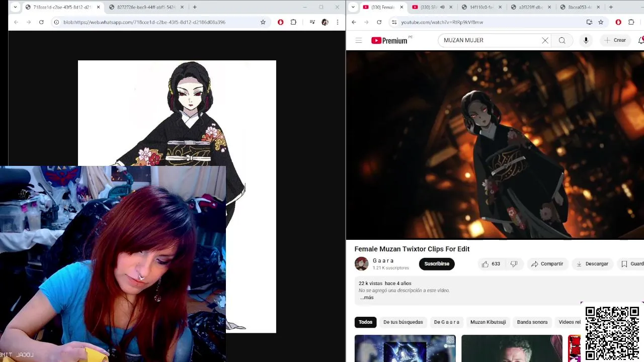
Task: Open Opera extension icon in YouTube window
Action: tap(618, 22)
